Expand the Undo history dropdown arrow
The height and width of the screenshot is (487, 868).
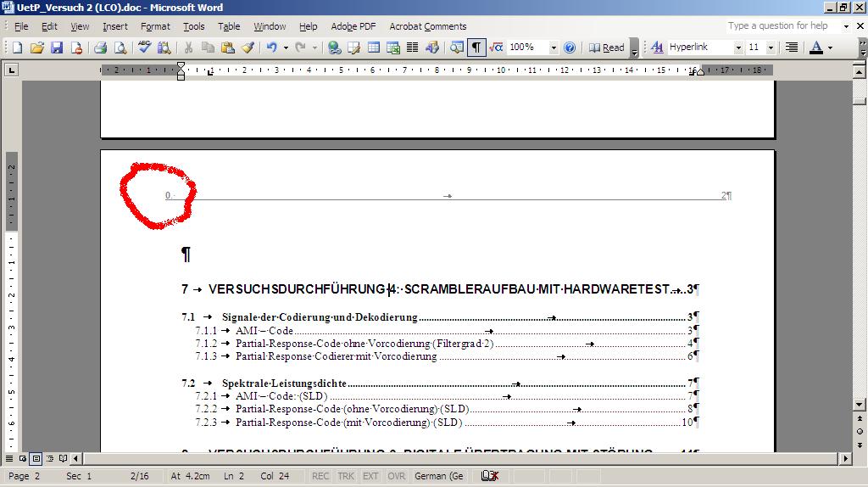tap(286, 48)
